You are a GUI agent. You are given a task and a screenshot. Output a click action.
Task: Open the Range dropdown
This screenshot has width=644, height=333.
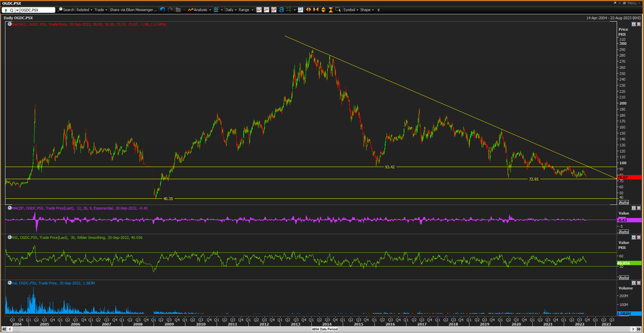point(245,10)
